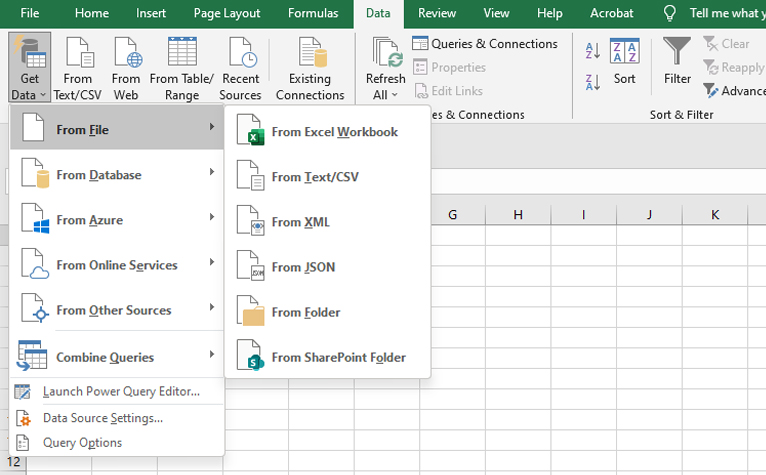Image resolution: width=766 pixels, height=475 pixels.
Task: Click the Refresh All icon
Action: (x=387, y=52)
